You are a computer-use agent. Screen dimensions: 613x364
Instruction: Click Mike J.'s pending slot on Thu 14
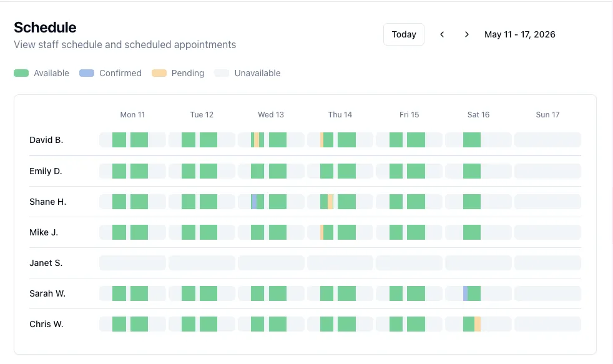[321, 232]
